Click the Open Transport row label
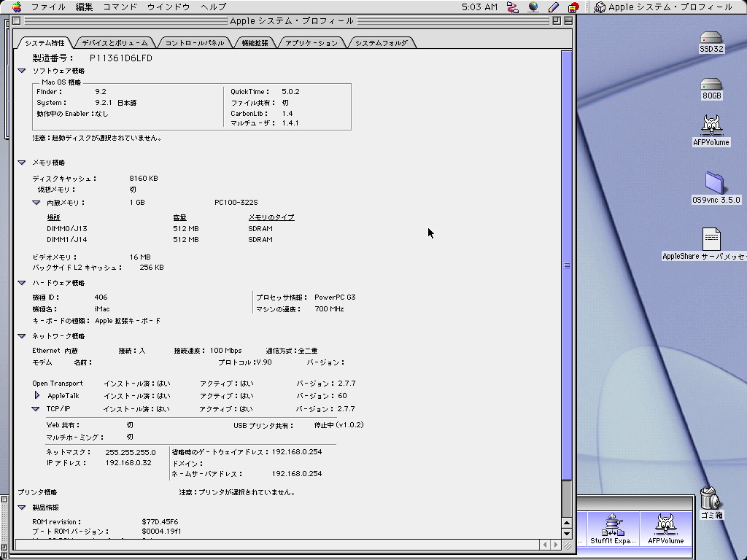The image size is (747, 560). 57,384
